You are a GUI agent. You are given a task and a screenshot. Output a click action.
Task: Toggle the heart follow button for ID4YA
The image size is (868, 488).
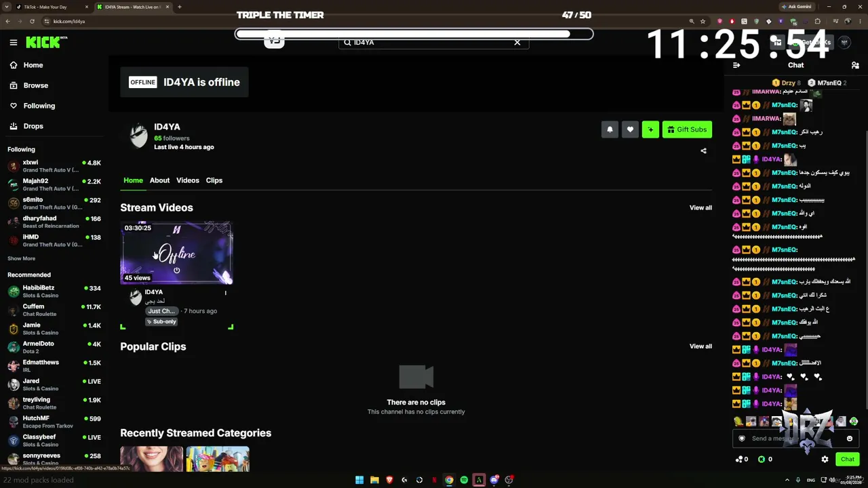click(630, 129)
